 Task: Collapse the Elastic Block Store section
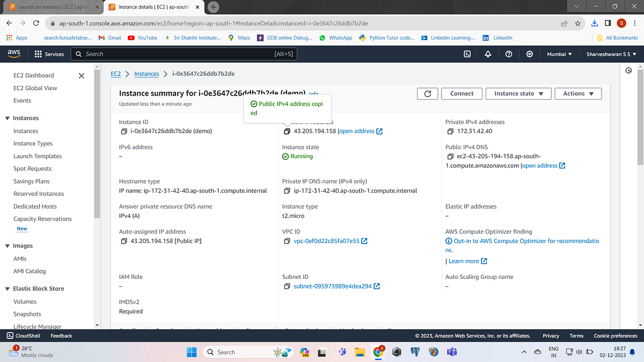click(9, 289)
